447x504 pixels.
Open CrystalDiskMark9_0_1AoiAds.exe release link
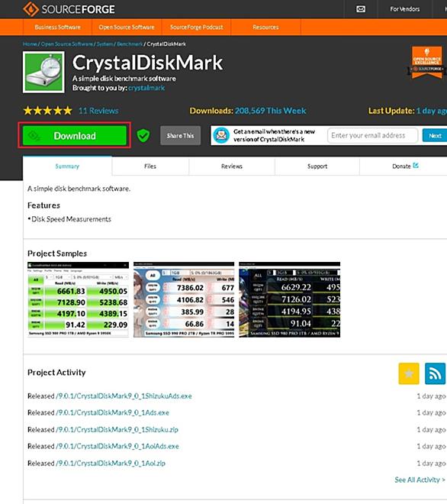(x=117, y=447)
